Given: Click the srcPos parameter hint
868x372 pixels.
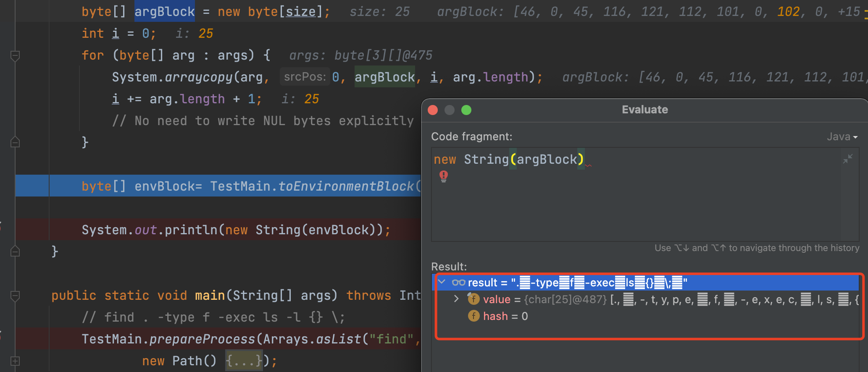Looking at the screenshot, I should (305, 77).
